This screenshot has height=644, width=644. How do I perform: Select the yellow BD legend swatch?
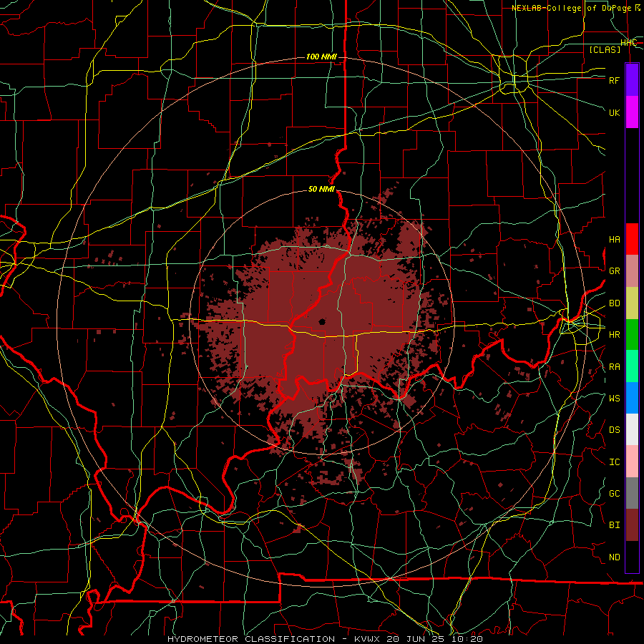click(632, 303)
